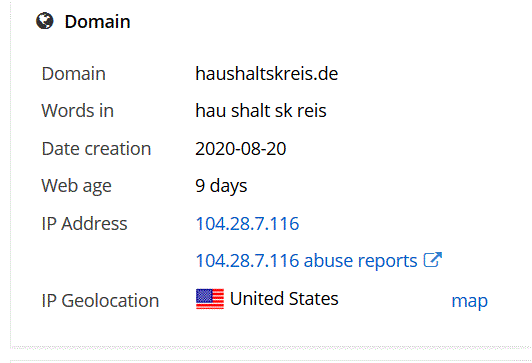Image resolution: width=532 pixels, height=363 pixels.
Task: Click the United States flag icon
Action: pos(210,299)
